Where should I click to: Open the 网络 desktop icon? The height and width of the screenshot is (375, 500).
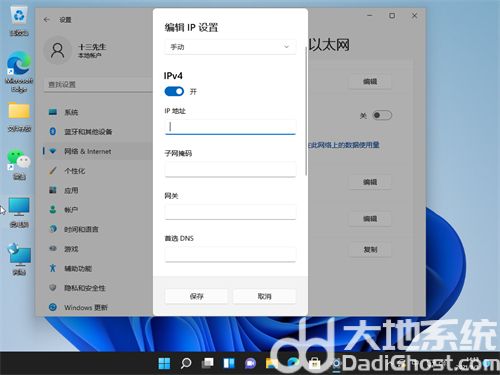(x=19, y=260)
